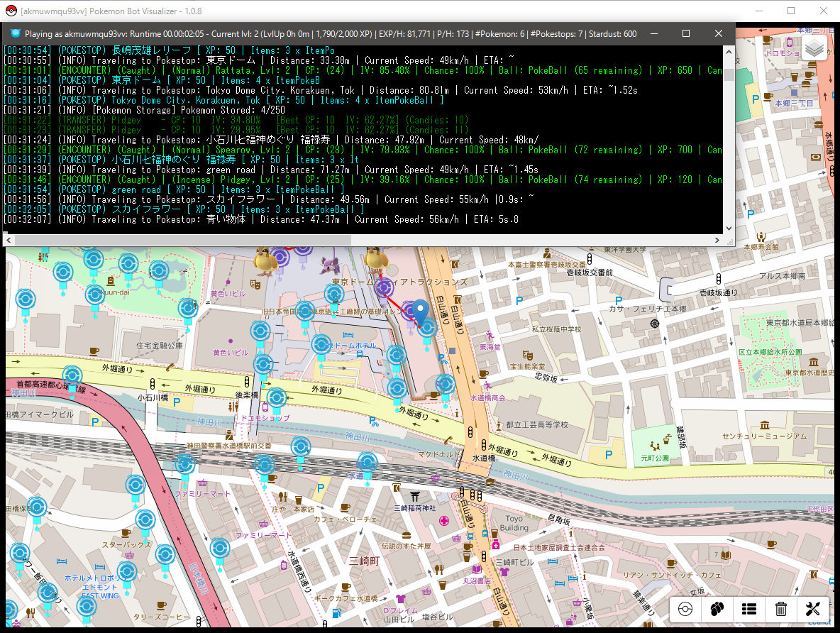Screen dimensions: 840x633
Task: Click the console window title bar icon
Action: [15, 34]
